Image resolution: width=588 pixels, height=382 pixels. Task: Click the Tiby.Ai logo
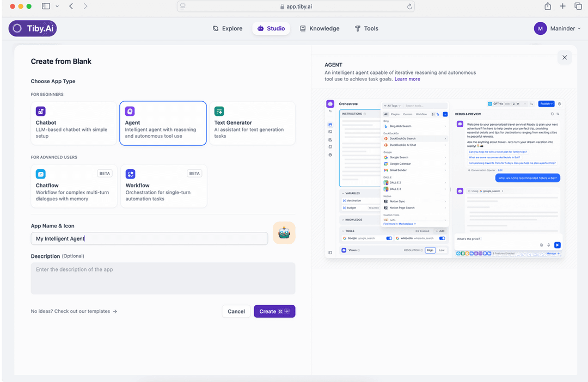[32, 28]
